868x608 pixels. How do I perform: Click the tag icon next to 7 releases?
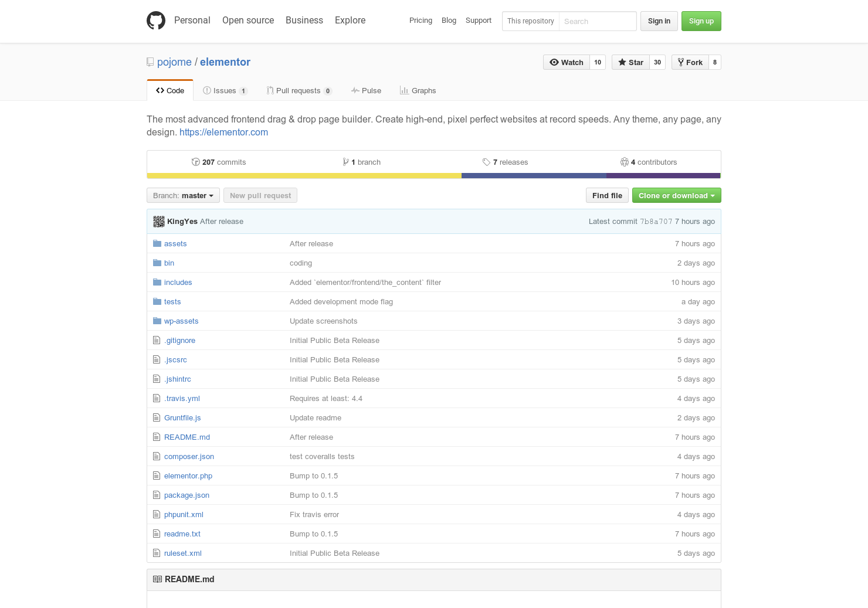click(487, 162)
